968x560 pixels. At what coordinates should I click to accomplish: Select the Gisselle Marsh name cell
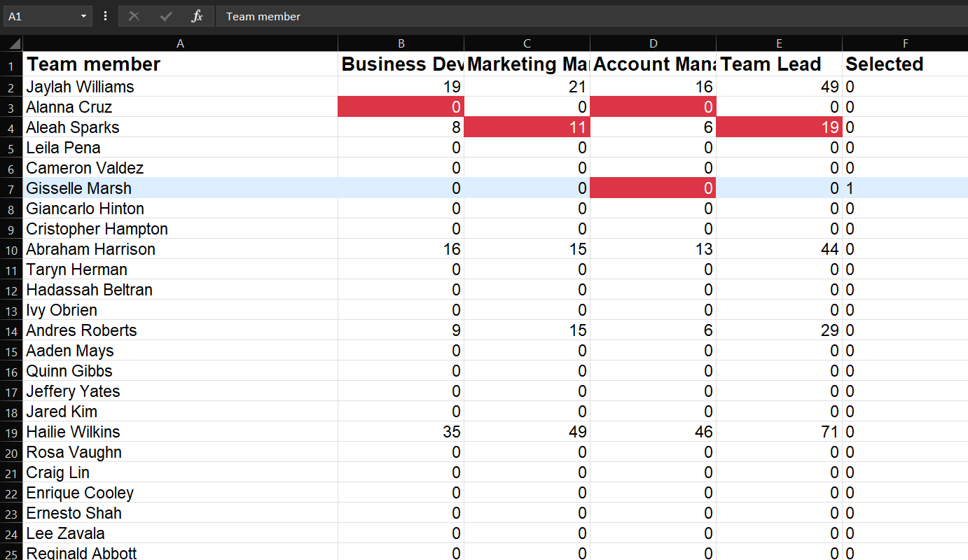click(x=180, y=188)
